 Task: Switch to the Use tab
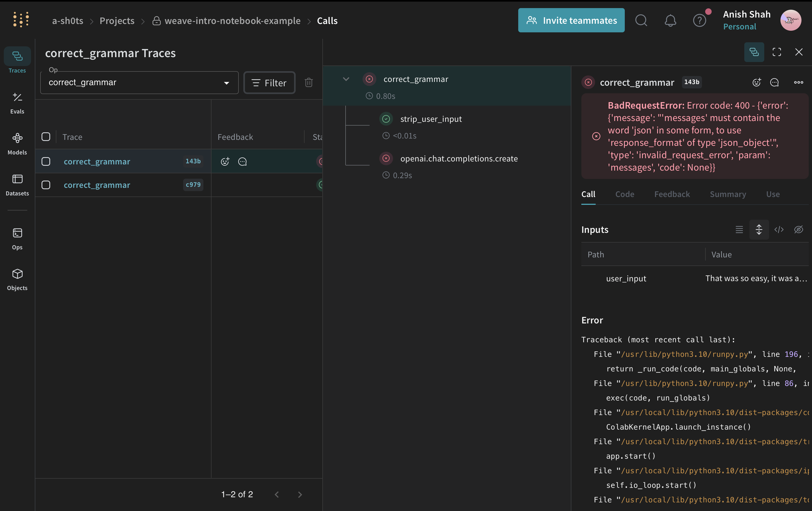pyautogui.click(x=773, y=194)
